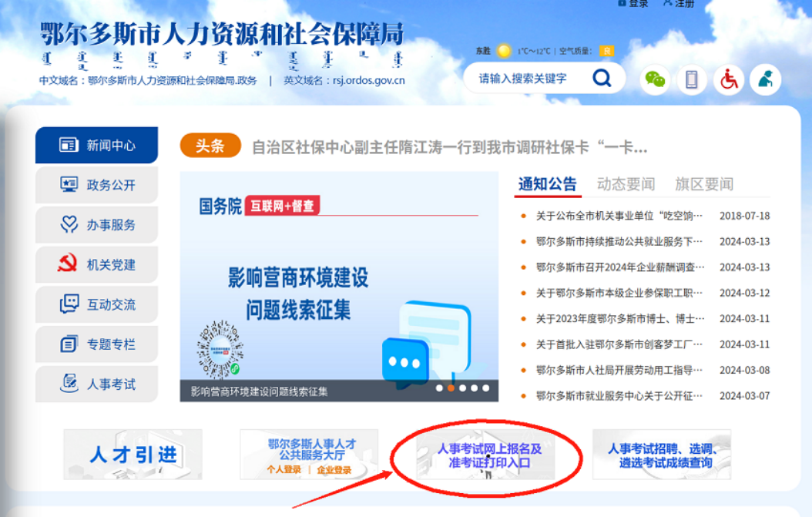Select the fifth carousel dot
Image resolution: width=812 pixels, height=517 pixels.
(x=486, y=388)
